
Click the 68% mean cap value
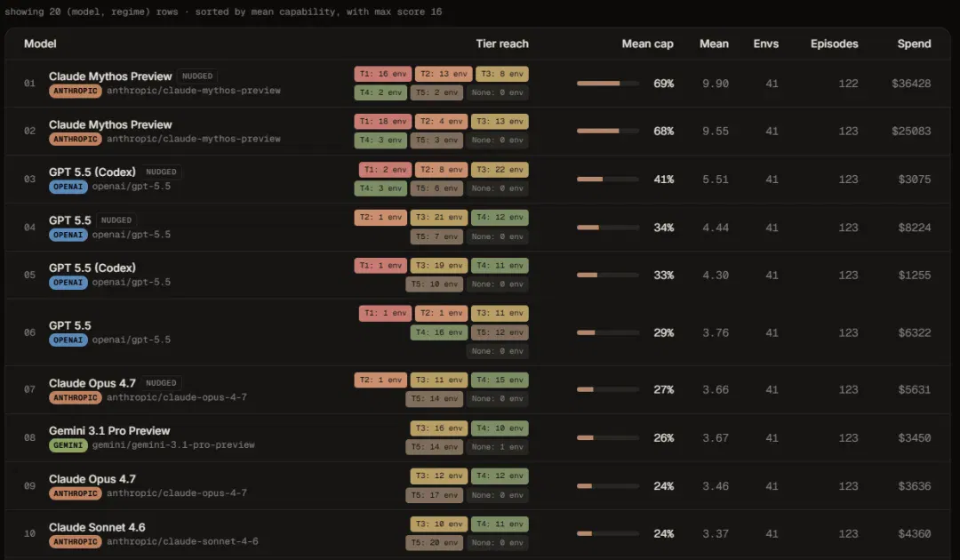click(x=664, y=131)
